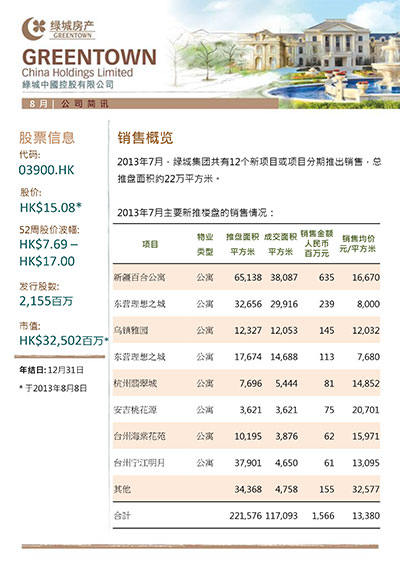
Task: Click the "其他" row label
Action: click(122, 489)
